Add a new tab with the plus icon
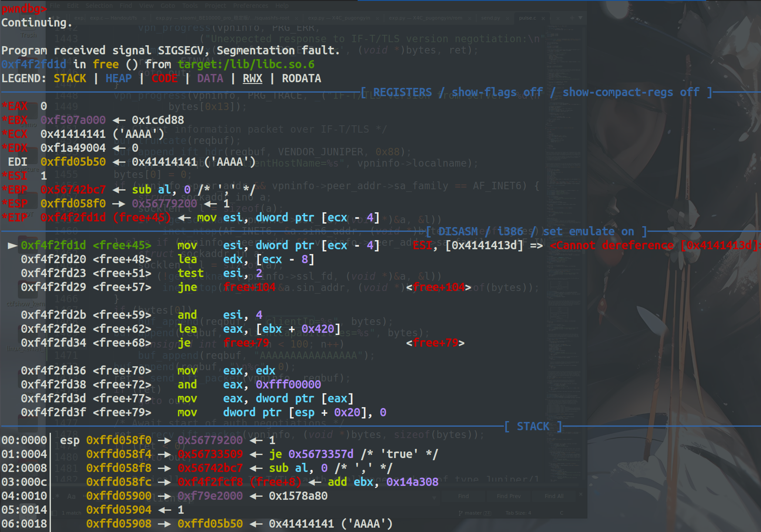 click(572, 18)
